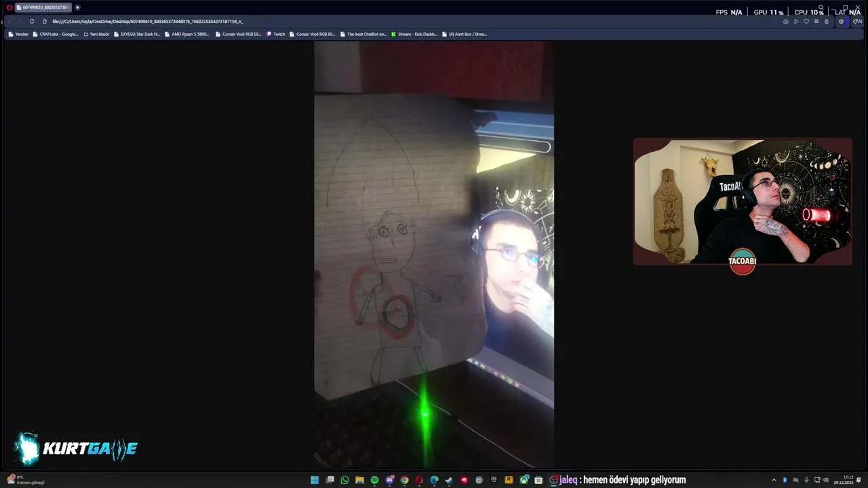The width and height of the screenshot is (868, 488).
Task: Open the Stream - Kick Dashboard bookmark
Action: pyautogui.click(x=414, y=34)
